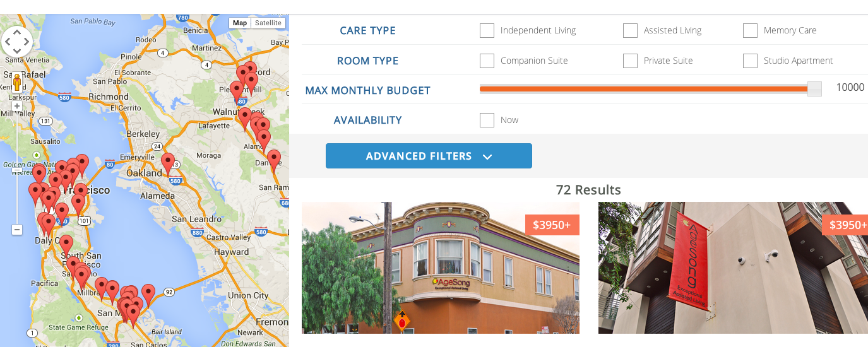Expand the Advanced Filters dropdown

pos(428,156)
